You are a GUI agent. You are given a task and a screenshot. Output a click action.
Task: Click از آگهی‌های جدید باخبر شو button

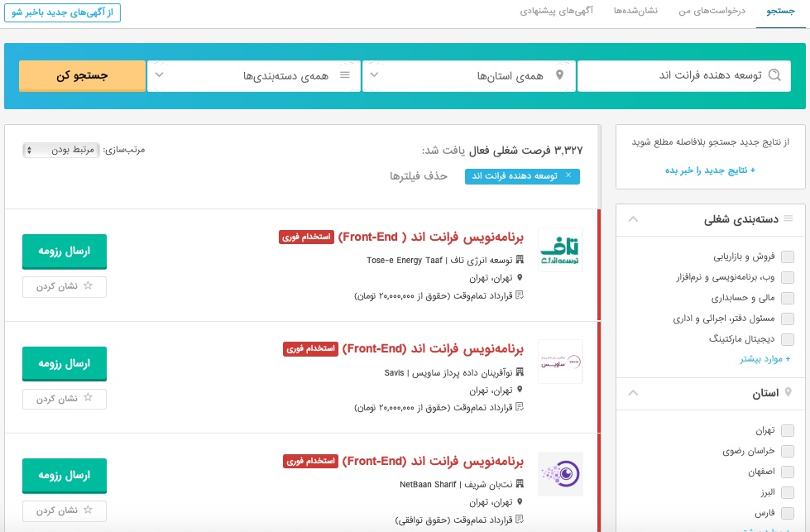tap(63, 12)
